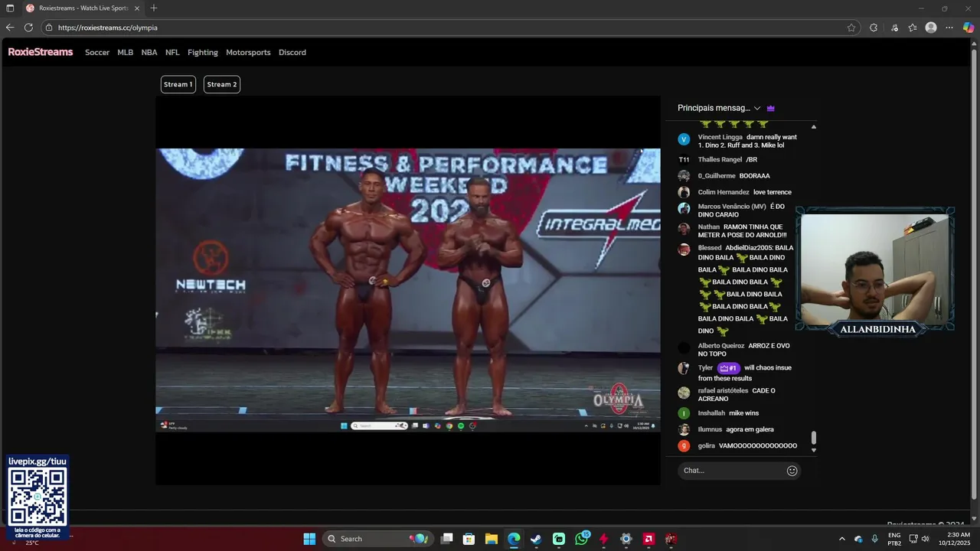Open AMD Software from taskbar
This screenshot has height=551, width=980.
(648, 539)
